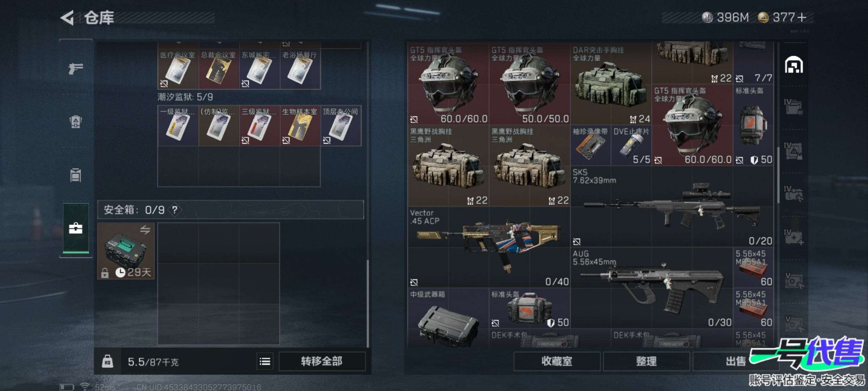Image resolution: width=868 pixels, height=391 pixels.
Task: Select the Vector .45 ACP weapon
Action: coord(489,247)
